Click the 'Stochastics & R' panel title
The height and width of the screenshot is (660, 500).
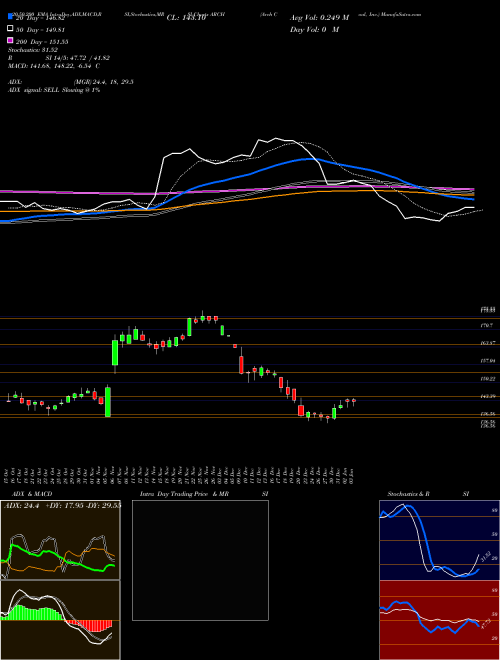[x=408, y=494]
